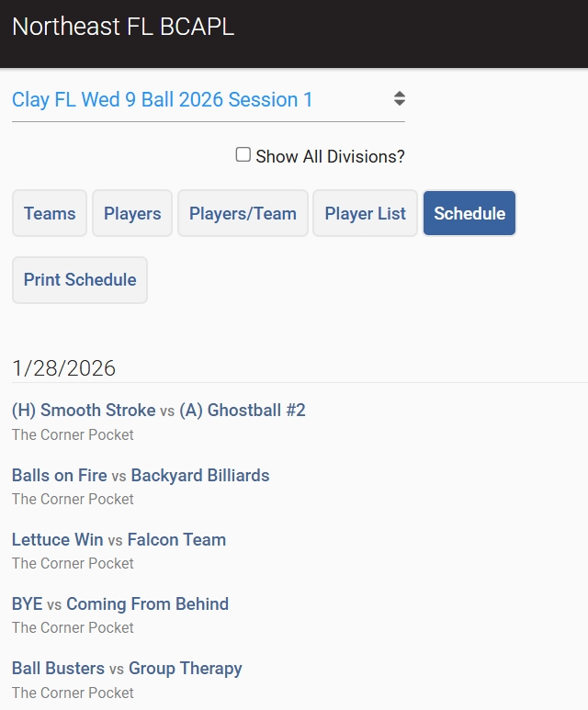Viewport: 588px width, 710px height.
Task: Select the Players/Team tab
Action: tap(243, 214)
